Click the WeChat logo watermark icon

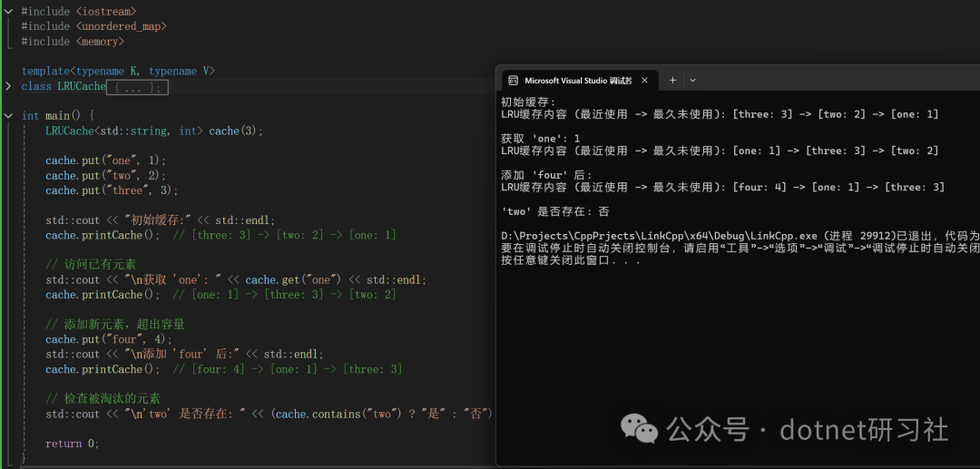coord(639,430)
